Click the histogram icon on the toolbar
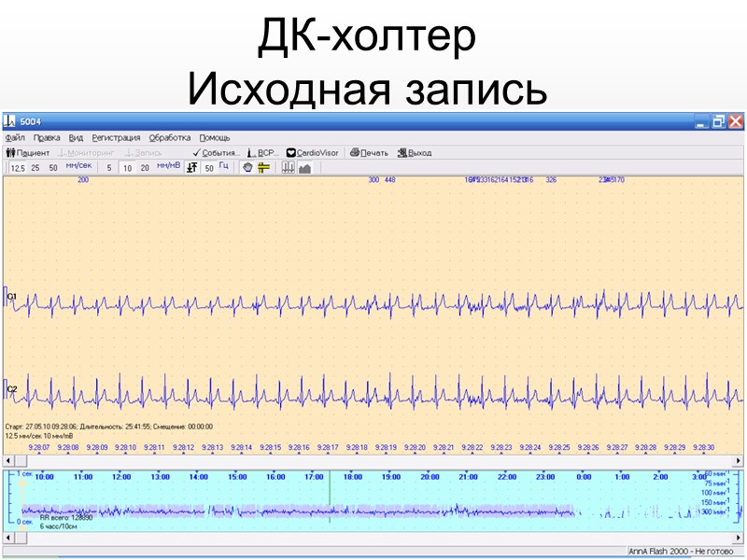The height and width of the screenshot is (560, 747). [x=290, y=167]
